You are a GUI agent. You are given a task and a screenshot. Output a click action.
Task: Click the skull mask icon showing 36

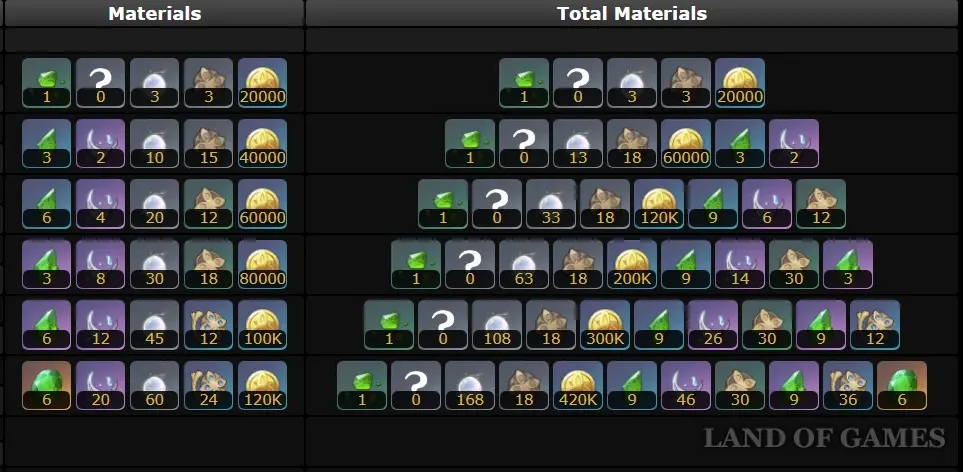pos(848,385)
